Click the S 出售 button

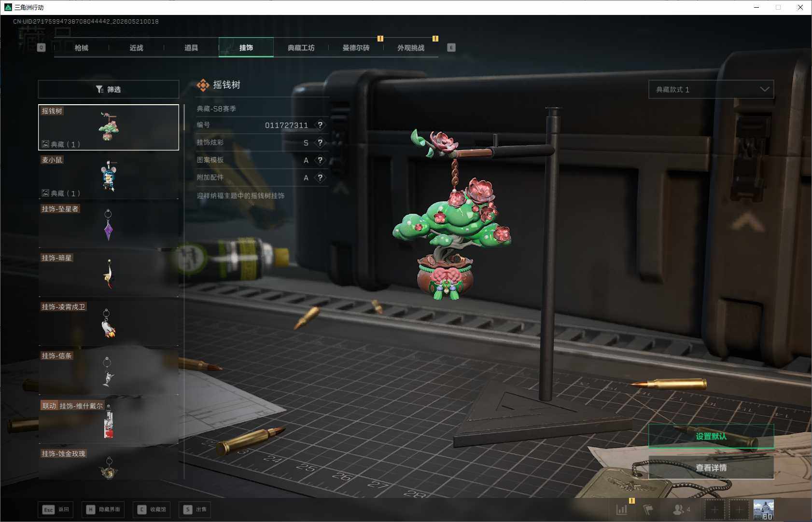coord(195,509)
